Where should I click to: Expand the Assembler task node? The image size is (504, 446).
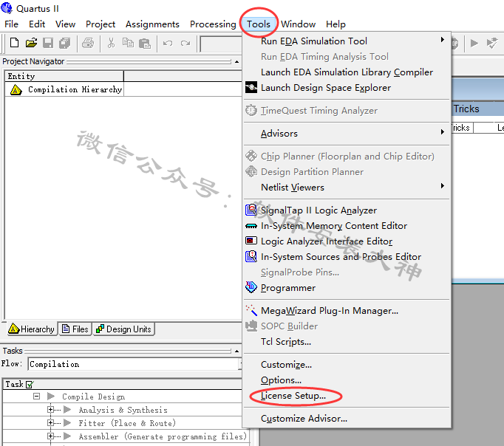coord(50,436)
